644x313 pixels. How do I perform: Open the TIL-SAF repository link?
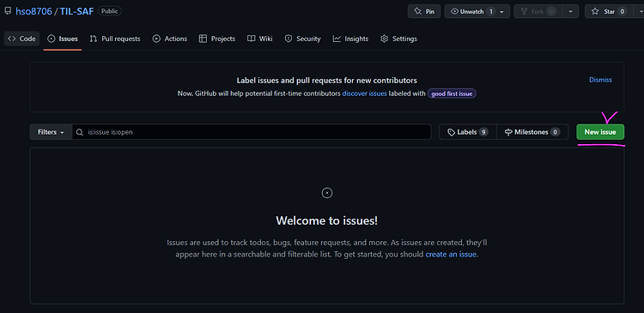click(x=76, y=11)
